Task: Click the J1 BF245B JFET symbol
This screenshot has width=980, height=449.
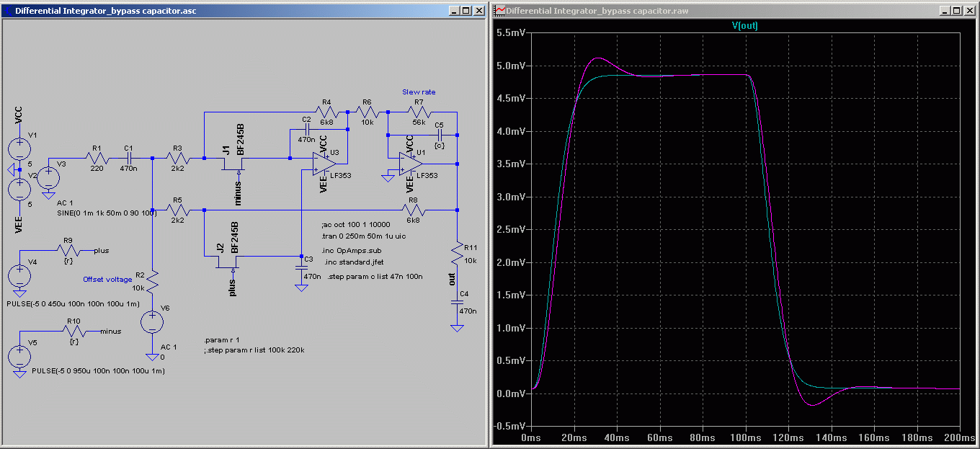Action: tap(231, 166)
